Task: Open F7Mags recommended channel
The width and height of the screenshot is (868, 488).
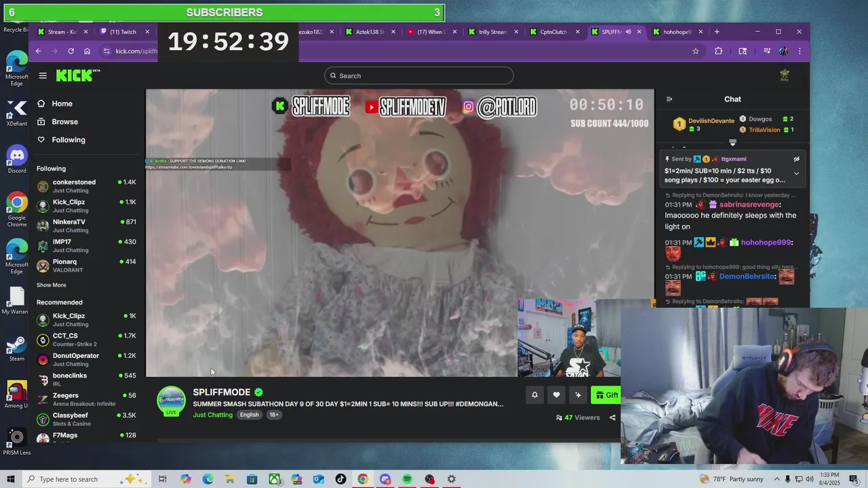Action: coord(86,437)
